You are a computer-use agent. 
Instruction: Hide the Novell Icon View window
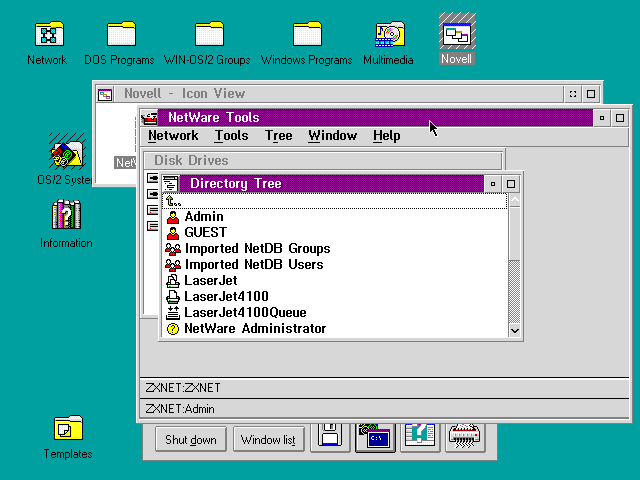(x=573, y=94)
